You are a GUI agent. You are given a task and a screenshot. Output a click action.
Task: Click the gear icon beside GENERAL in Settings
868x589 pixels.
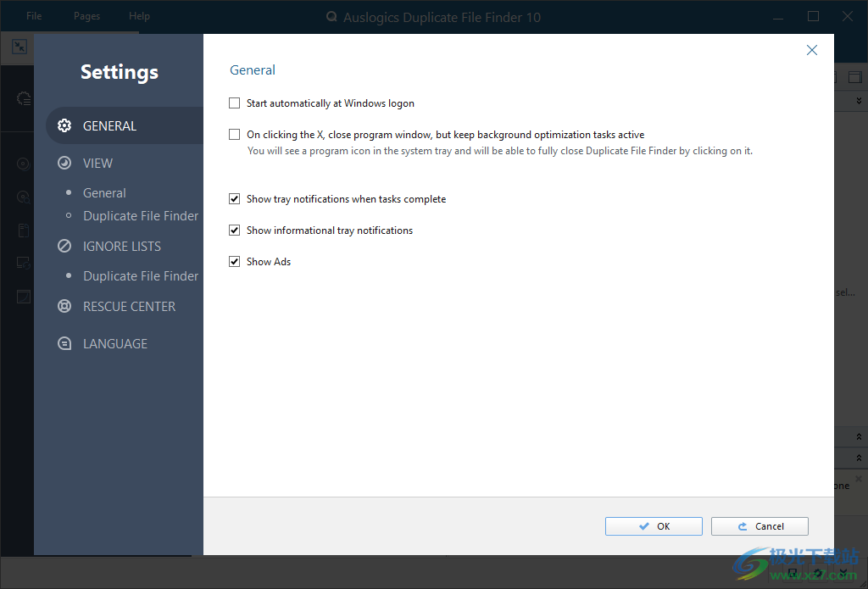pyautogui.click(x=64, y=125)
